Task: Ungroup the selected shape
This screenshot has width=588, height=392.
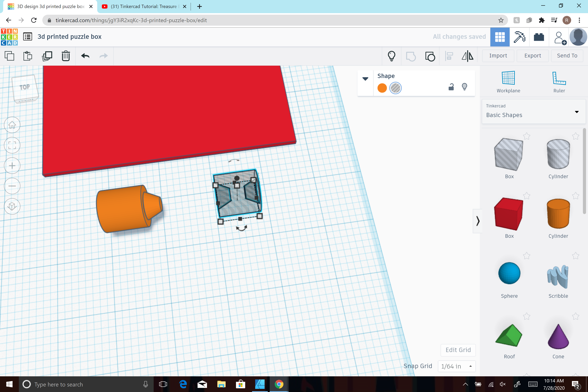Action: (430, 56)
